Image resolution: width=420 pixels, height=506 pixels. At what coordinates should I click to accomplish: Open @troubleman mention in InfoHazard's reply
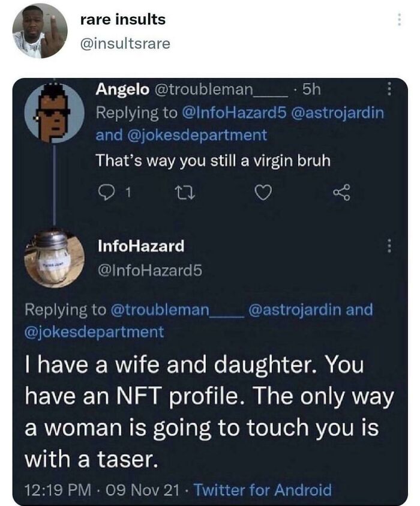pyautogui.click(x=175, y=310)
